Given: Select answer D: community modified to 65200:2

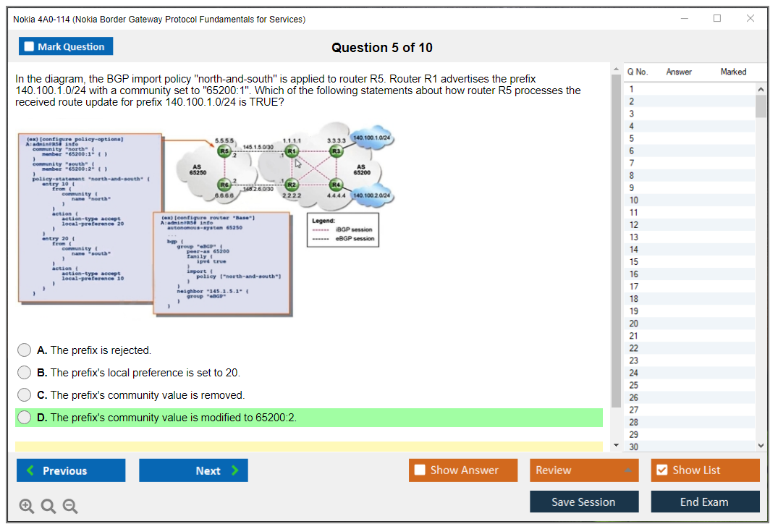Looking at the screenshot, I should tap(25, 418).
